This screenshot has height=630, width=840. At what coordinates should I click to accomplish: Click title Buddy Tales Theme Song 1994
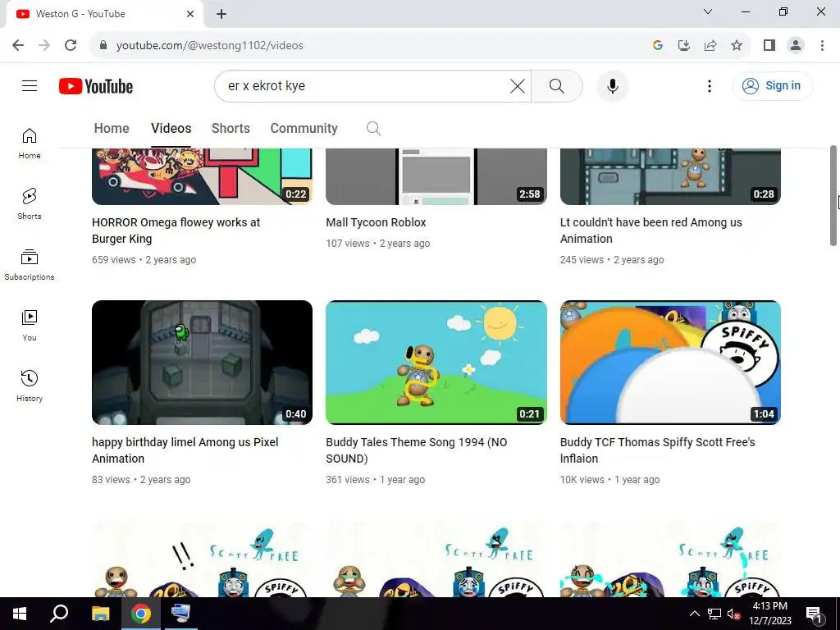416,450
